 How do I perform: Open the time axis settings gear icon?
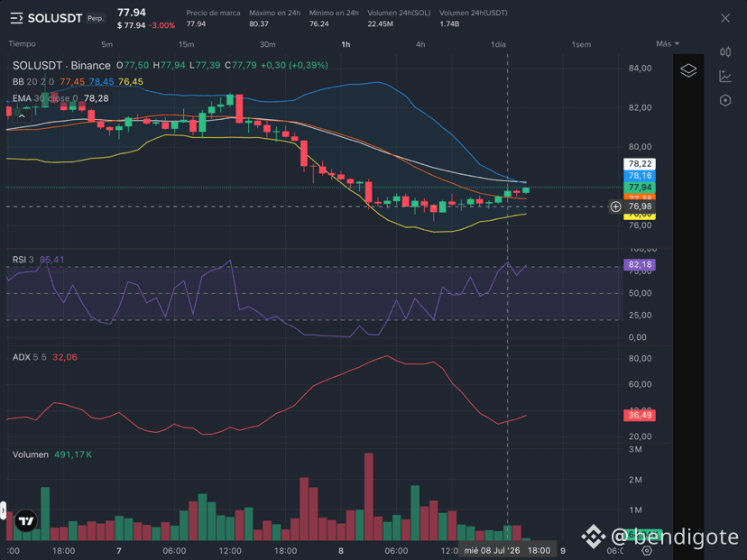647,550
